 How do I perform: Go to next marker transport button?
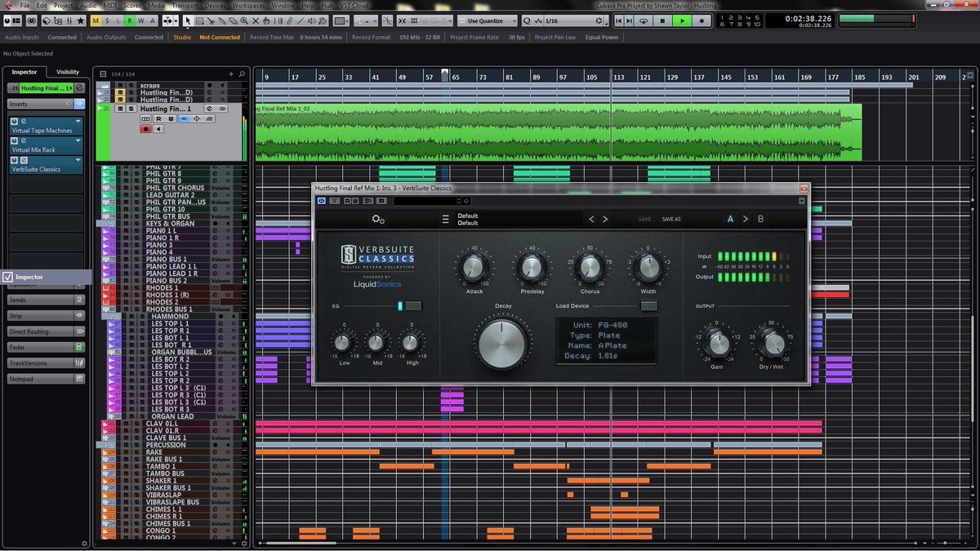click(629, 20)
